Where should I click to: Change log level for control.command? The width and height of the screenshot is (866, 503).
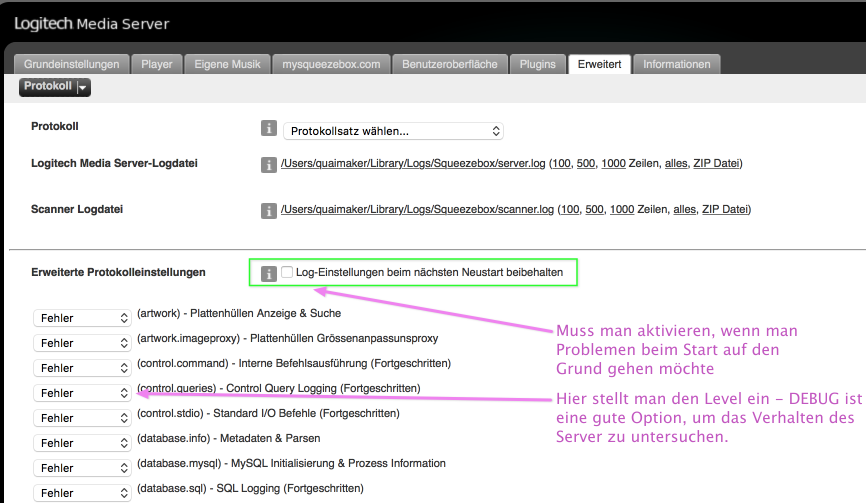[x=82, y=368]
